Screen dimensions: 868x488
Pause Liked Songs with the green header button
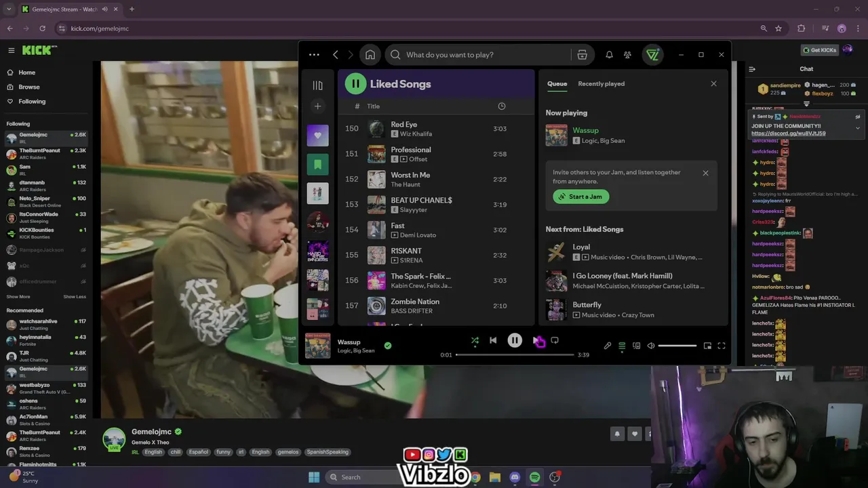(x=355, y=84)
